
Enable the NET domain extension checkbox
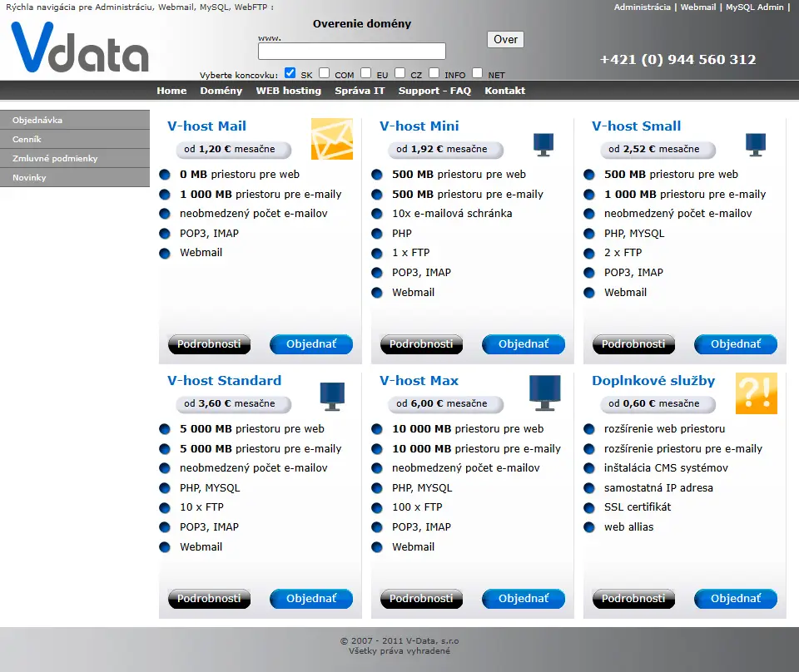click(478, 73)
